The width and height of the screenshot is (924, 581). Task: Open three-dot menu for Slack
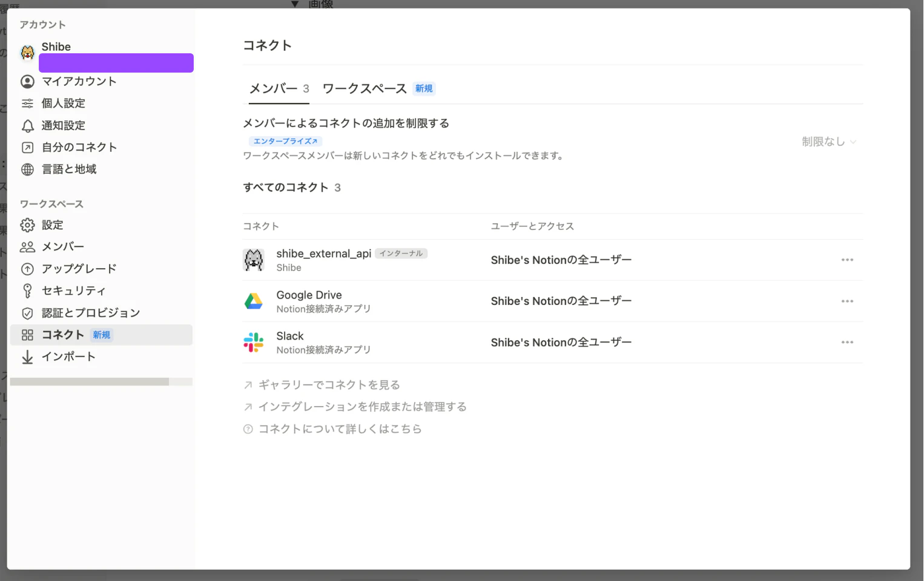(847, 342)
